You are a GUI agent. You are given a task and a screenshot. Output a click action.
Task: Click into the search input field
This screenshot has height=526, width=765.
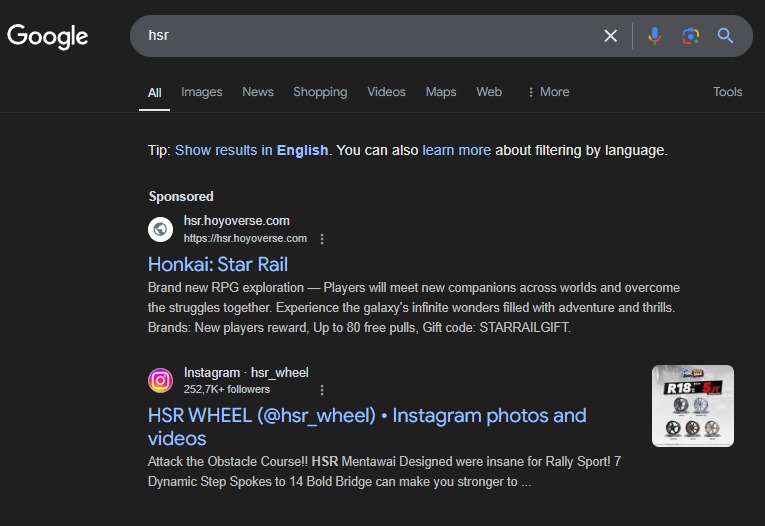370,36
